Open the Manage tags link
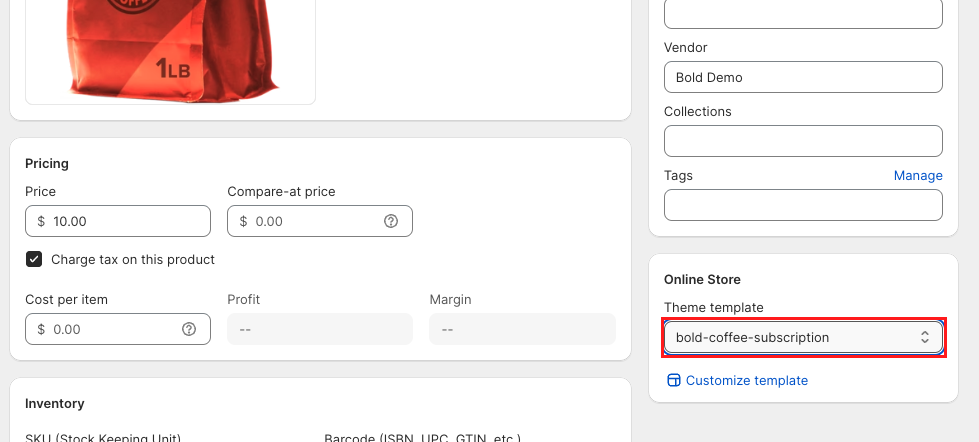Screen dimensions: 979x442 point(917,175)
